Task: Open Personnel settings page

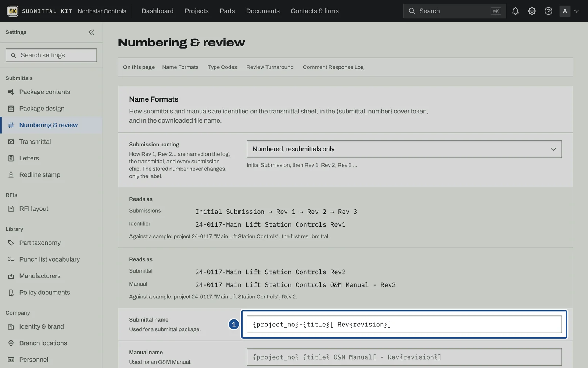Action: [x=51, y=360]
